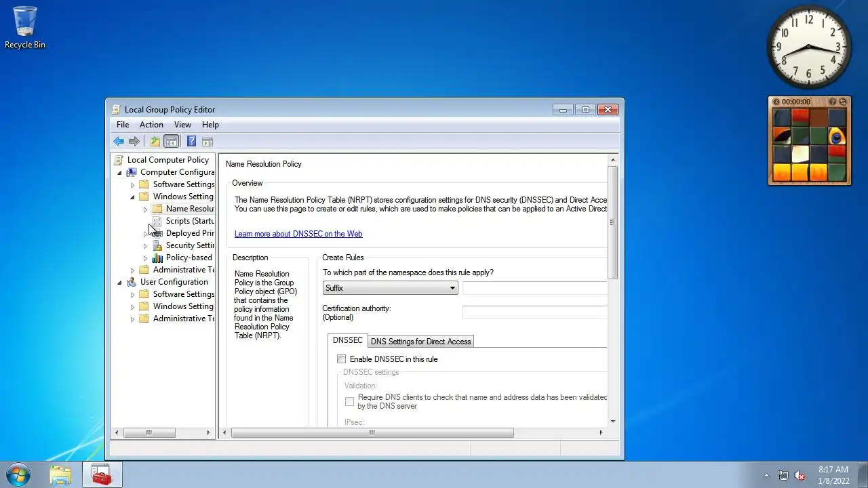Enable DNSSEC in this rule checkbox

(x=341, y=359)
